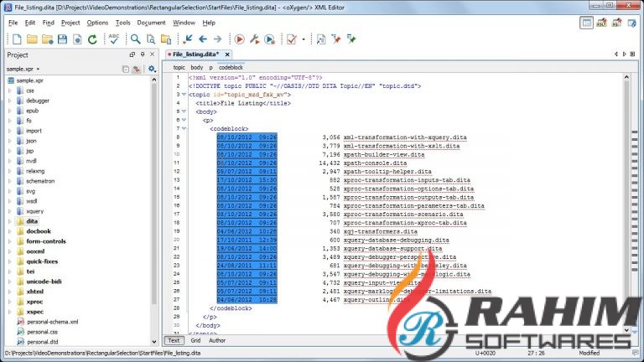Expand the debugger folder
This screenshot has height=362, width=644.
(x=10, y=101)
